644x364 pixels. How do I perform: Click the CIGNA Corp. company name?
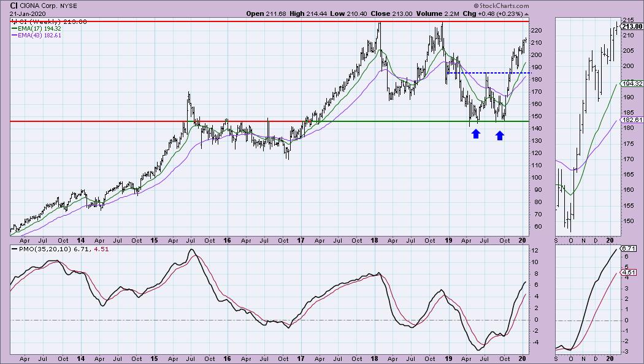(x=39, y=6)
